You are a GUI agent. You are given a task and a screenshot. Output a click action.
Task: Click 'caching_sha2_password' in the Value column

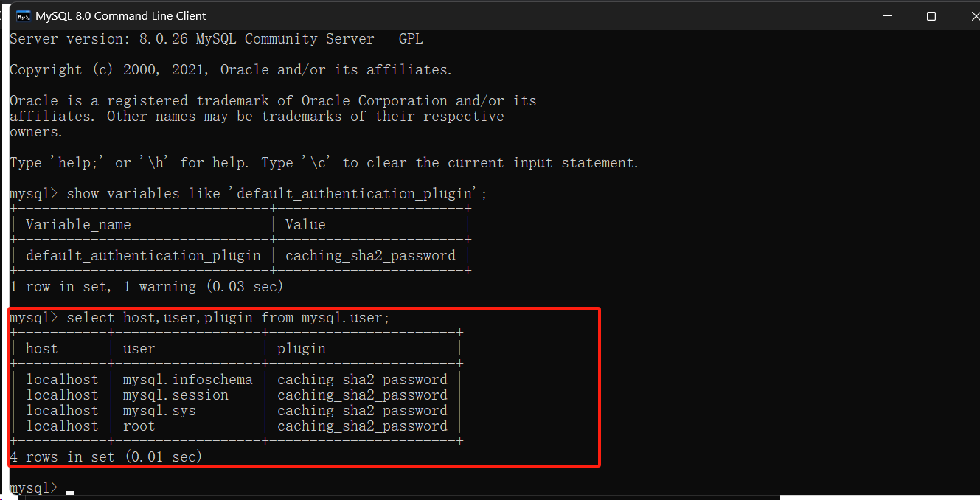point(370,256)
